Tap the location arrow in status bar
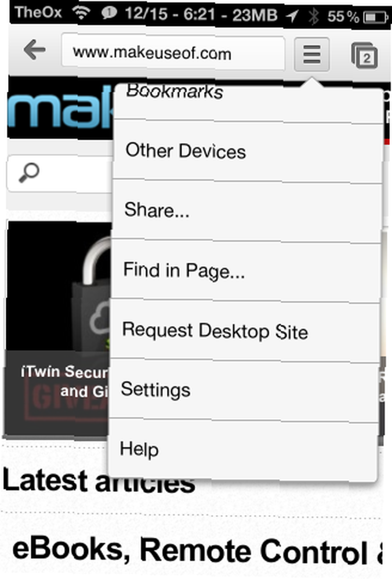Viewport: 392px width, 580px height. [x=292, y=16]
